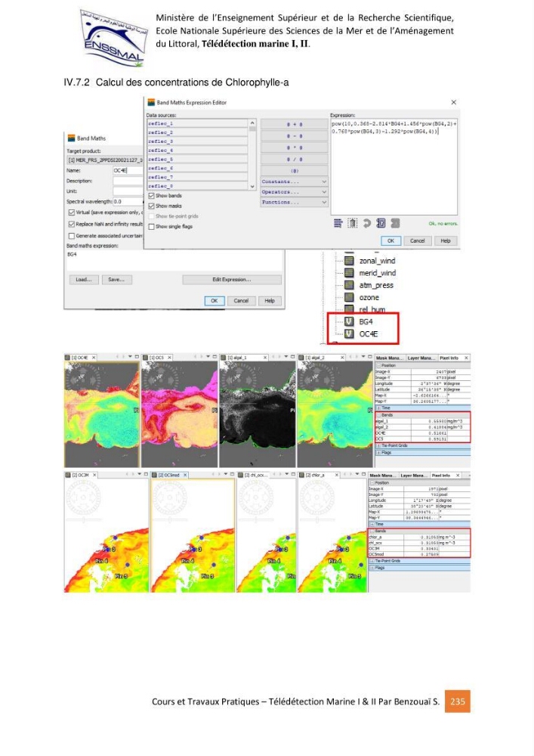Close the [2] OC3M image tab
This screenshot has height=756, width=534.
[94, 475]
